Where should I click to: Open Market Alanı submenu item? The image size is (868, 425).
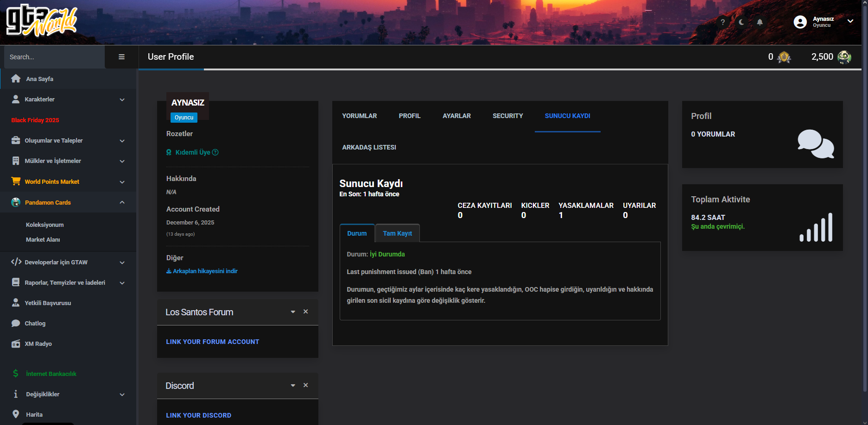43,239
